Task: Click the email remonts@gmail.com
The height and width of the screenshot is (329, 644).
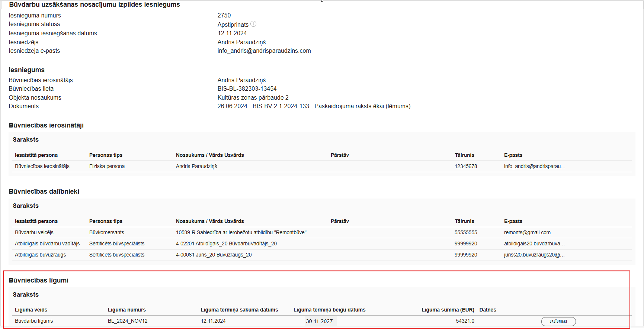Action: pos(527,232)
